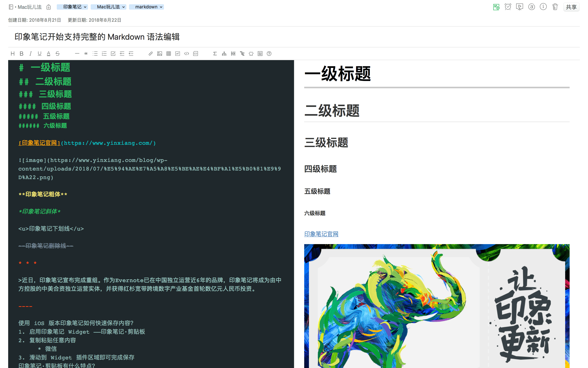This screenshot has width=588, height=368.
Task: Click the 四级标题 heading in preview
Action: coord(321,169)
